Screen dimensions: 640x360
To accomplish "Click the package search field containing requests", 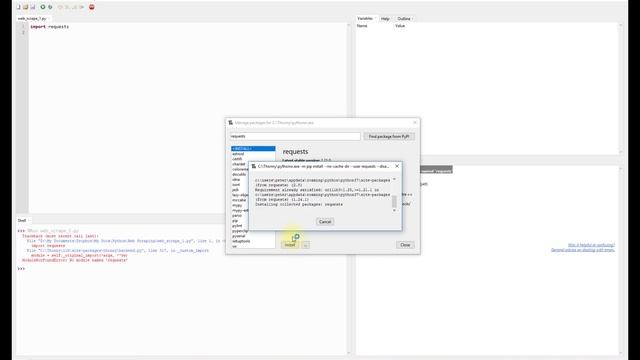I will [x=295, y=136].
